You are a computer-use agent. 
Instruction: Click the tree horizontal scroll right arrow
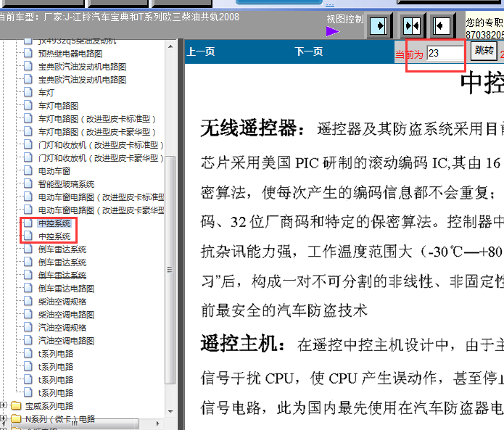157,423
